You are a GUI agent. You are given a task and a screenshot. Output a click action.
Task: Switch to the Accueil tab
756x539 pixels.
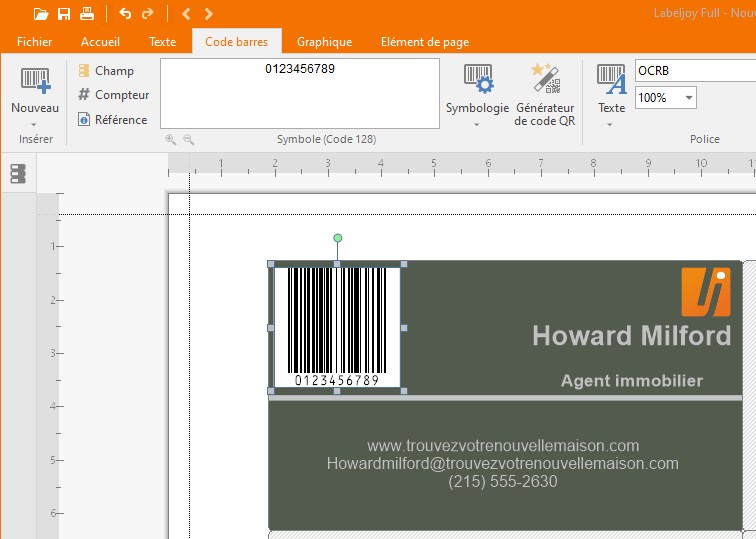[x=100, y=42]
